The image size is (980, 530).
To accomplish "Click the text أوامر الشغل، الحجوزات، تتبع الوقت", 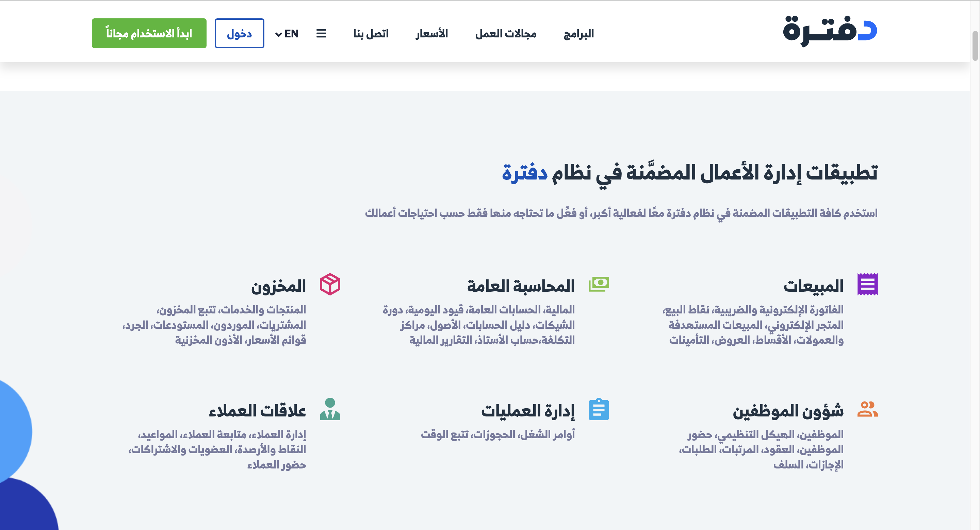I will tap(497, 434).
